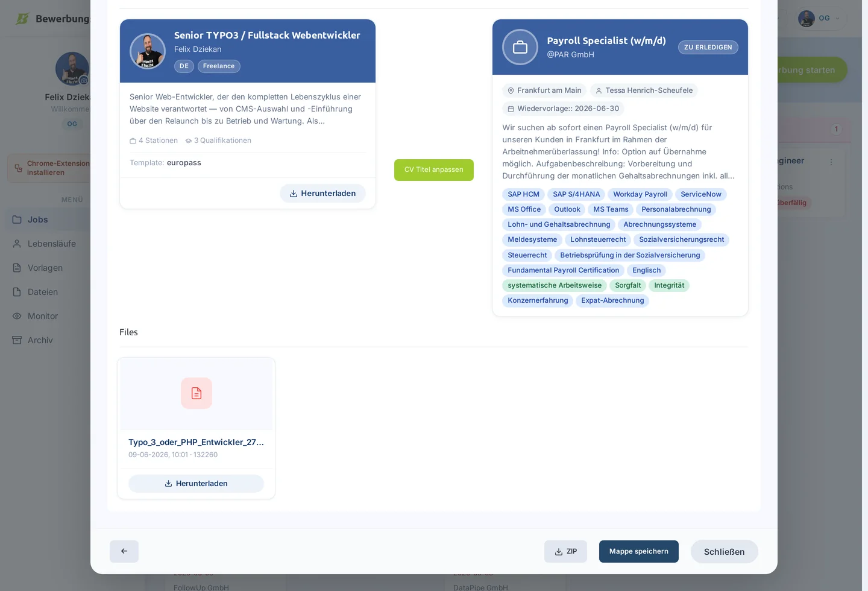
Task: Click the ZU ERLEDIGEN status badge
Action: pos(708,47)
